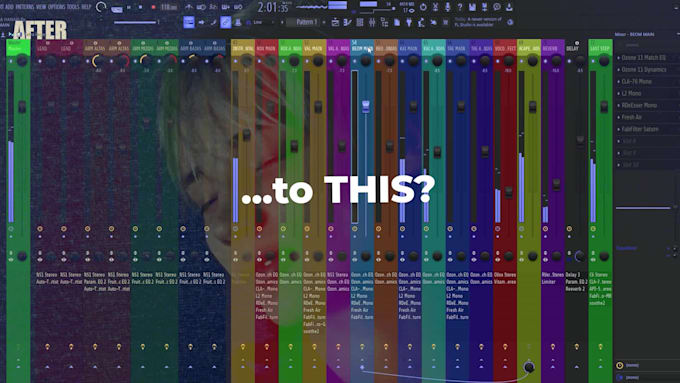Click the export/render icon next to save

[484, 7]
